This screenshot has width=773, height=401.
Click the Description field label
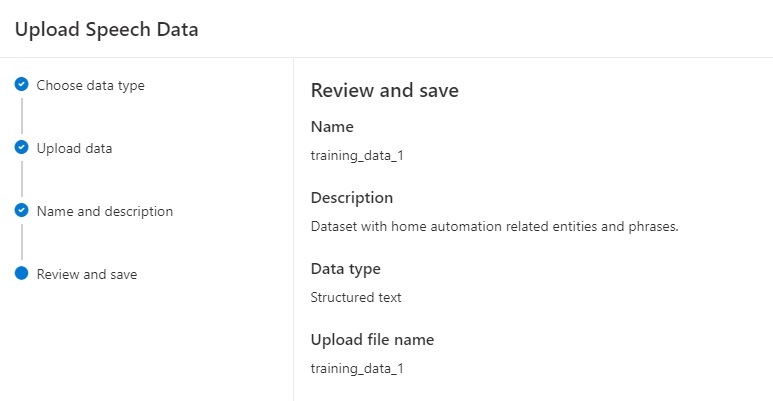[352, 198]
